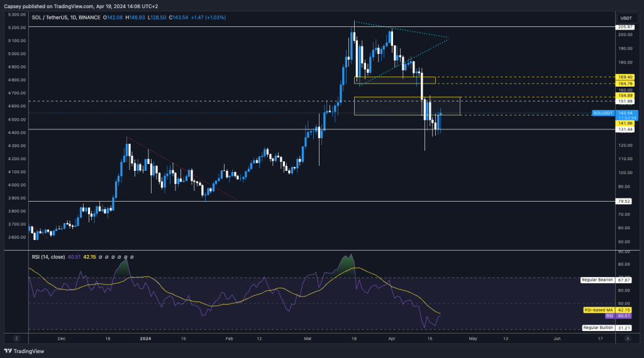Select the dotted cyan triangle pattern apex

(x=448, y=38)
